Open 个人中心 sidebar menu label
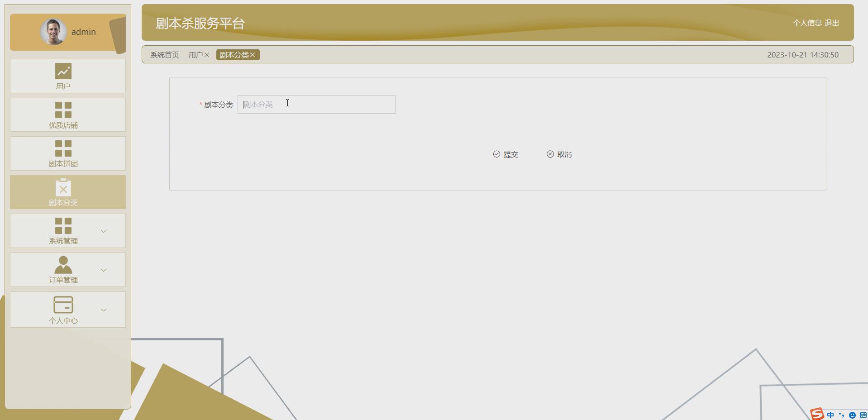 (x=63, y=320)
